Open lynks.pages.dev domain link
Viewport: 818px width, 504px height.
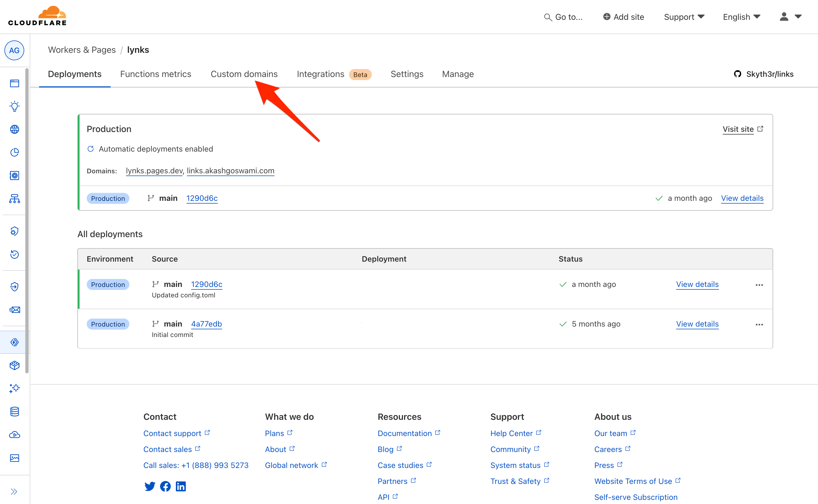point(154,171)
